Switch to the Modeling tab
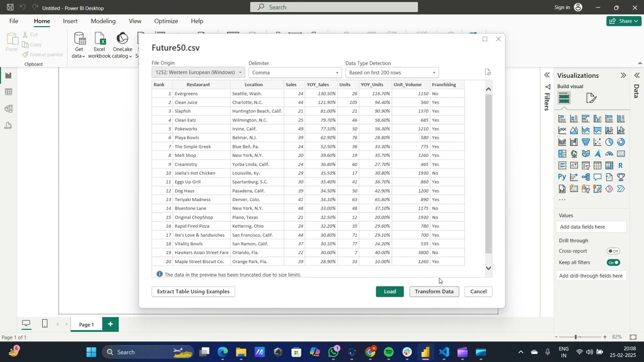 [x=103, y=21]
